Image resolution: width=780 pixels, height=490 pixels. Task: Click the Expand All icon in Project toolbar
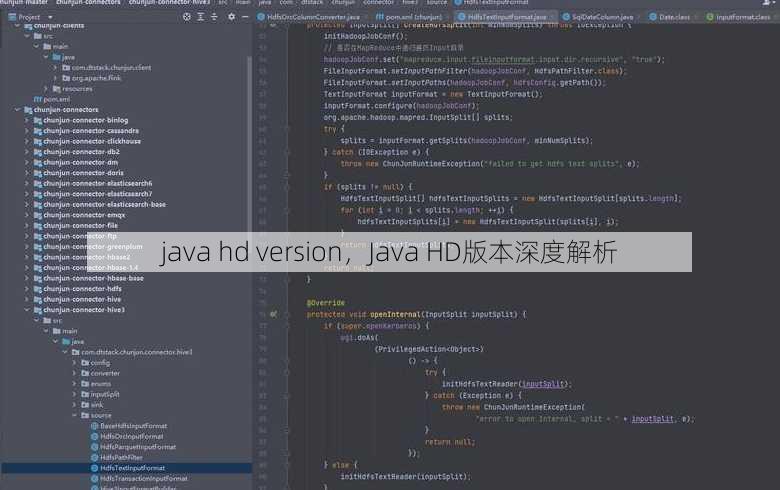point(200,17)
